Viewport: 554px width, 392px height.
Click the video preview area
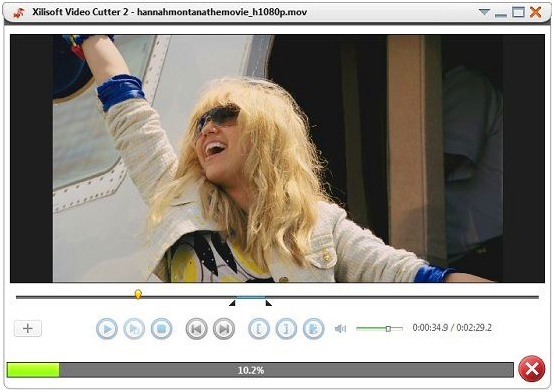pos(277,158)
